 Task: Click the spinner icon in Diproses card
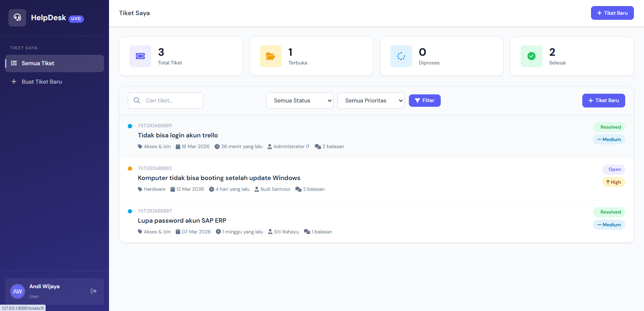(x=401, y=56)
